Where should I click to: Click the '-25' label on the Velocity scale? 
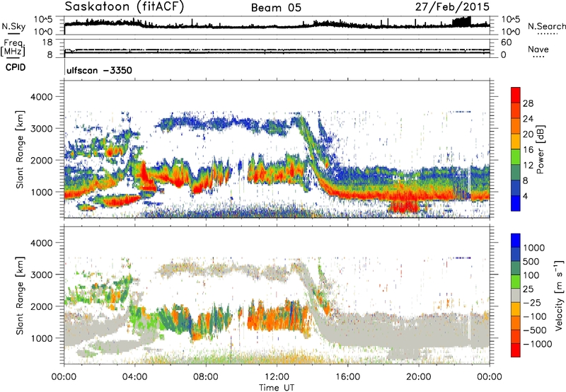click(x=531, y=302)
